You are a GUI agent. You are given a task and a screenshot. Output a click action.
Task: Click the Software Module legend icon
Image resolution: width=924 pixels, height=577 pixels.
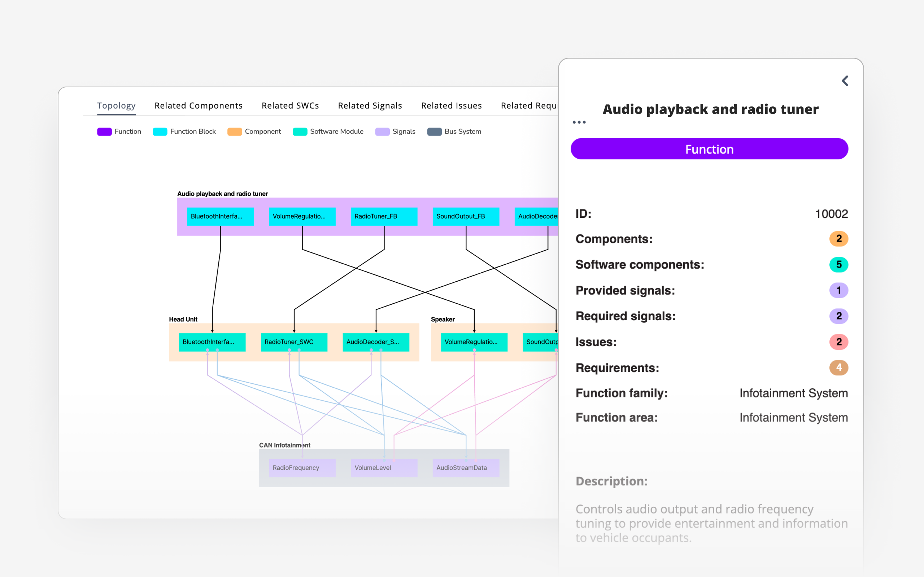coord(299,131)
